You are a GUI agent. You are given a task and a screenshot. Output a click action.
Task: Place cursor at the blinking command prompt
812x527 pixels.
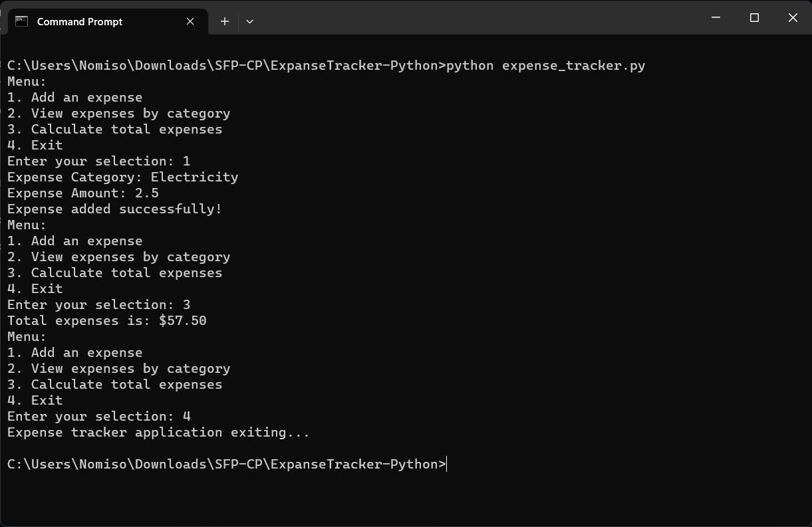[x=448, y=464]
